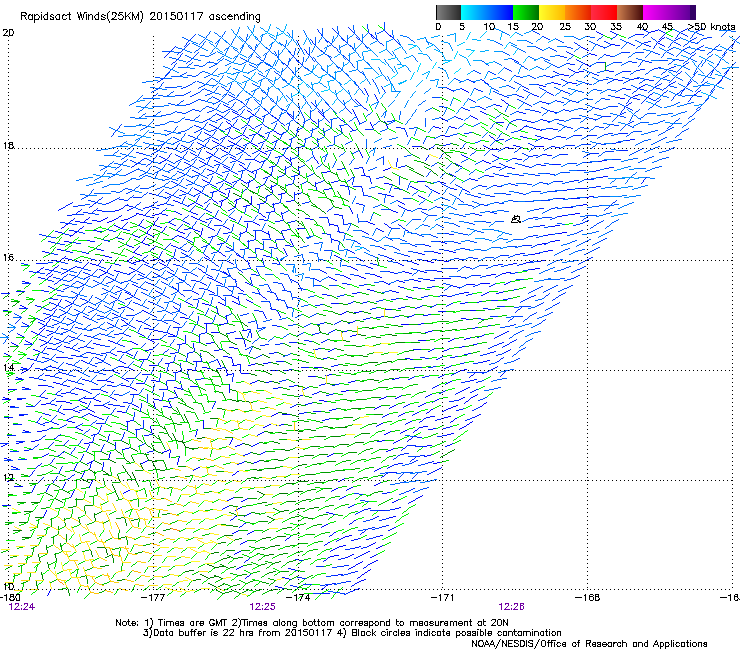Click the 'Rapidscat Winds(25KM) 20150117 ascending' title

(140, 17)
